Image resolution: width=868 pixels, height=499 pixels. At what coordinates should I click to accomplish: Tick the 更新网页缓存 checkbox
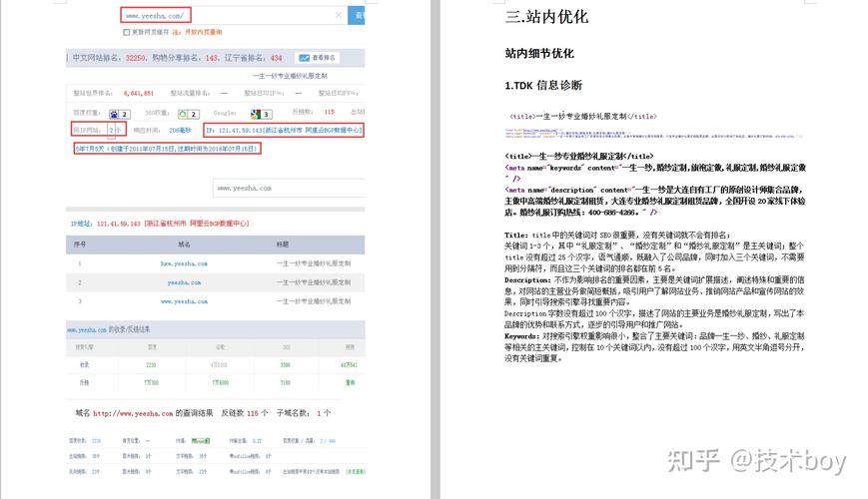click(126, 32)
